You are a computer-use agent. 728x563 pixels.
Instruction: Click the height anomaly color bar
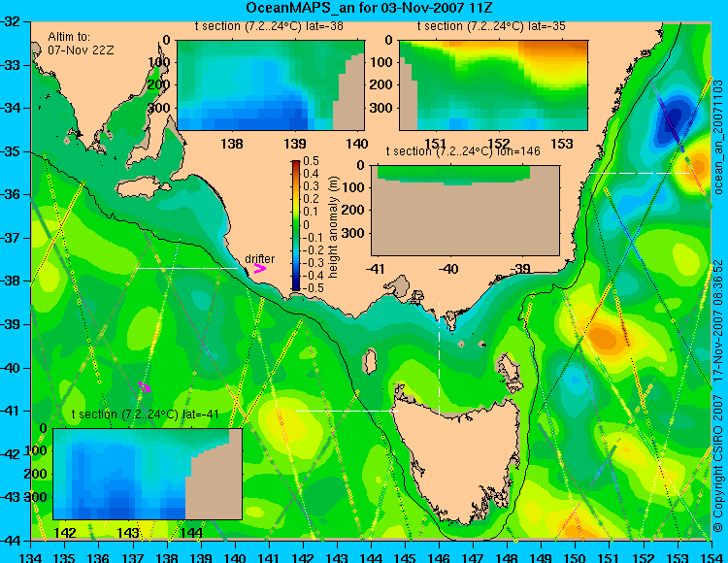[x=296, y=225]
